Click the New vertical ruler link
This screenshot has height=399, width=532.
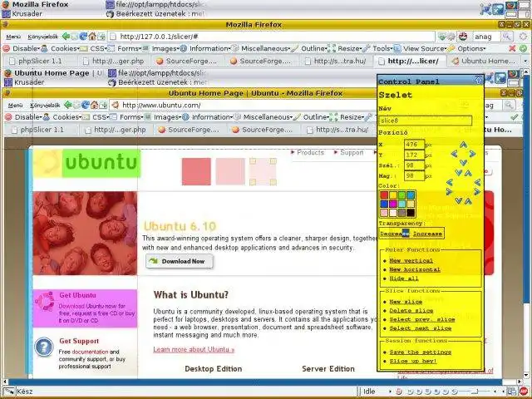[411, 260]
